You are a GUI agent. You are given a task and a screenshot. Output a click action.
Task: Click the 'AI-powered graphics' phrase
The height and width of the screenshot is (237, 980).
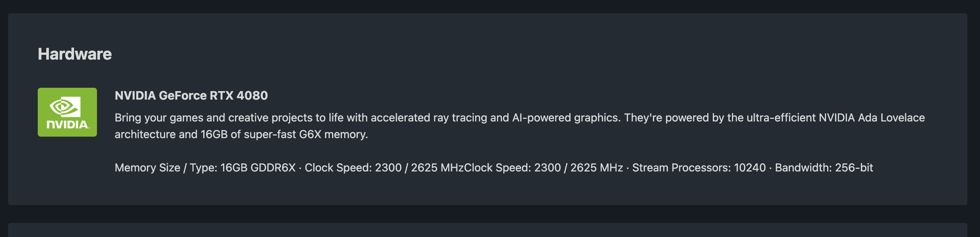click(566, 117)
